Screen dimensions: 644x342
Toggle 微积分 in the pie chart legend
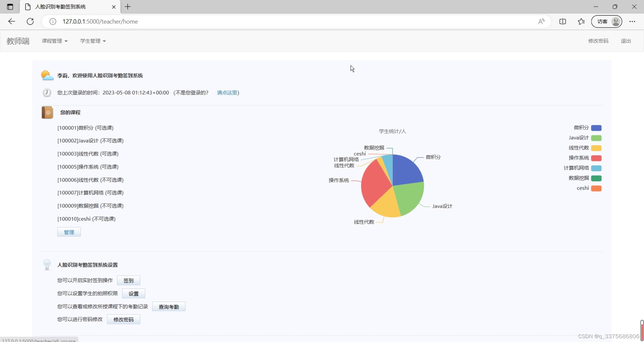click(581, 128)
